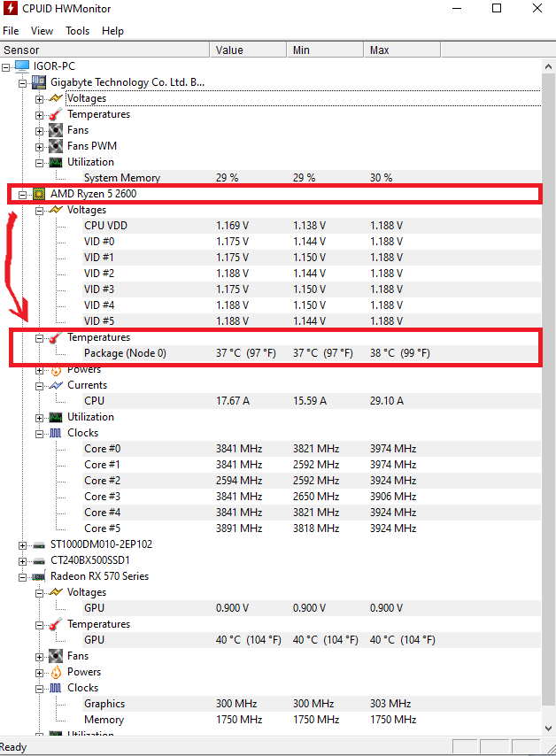The image size is (556, 756).
Task: Click the IGOR-PC computer icon
Action: point(22,66)
